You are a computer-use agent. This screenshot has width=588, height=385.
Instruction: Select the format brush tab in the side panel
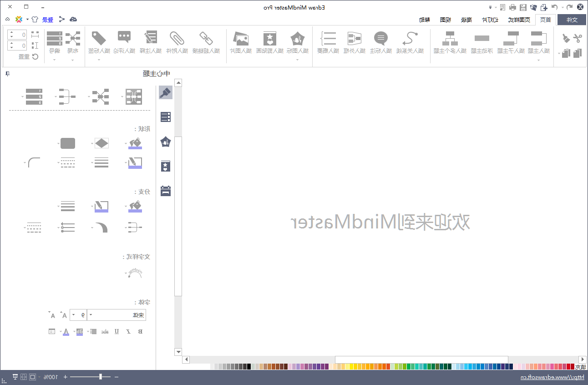pos(166,92)
